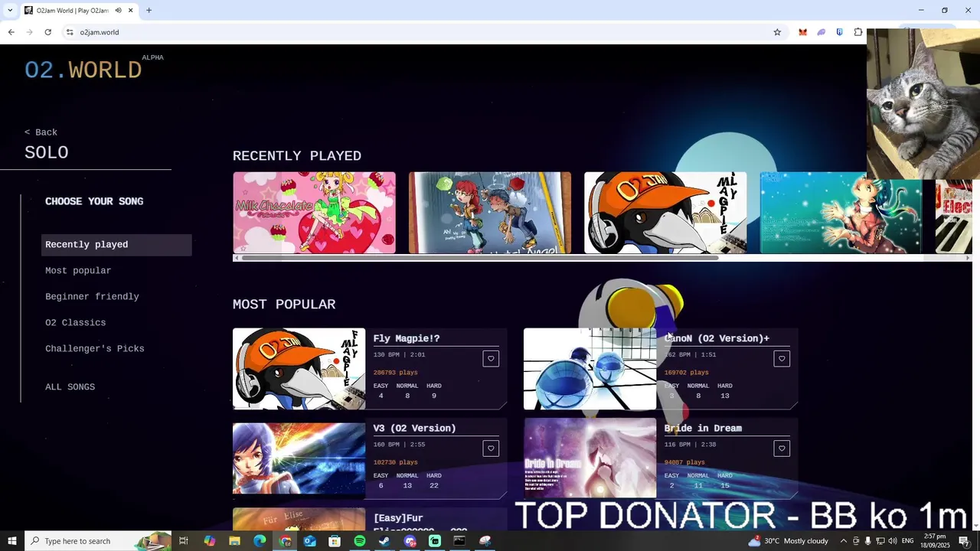This screenshot has width=980, height=551.
Task: Favorite V3 (O2 Version) with heart icon
Action: [491, 448]
